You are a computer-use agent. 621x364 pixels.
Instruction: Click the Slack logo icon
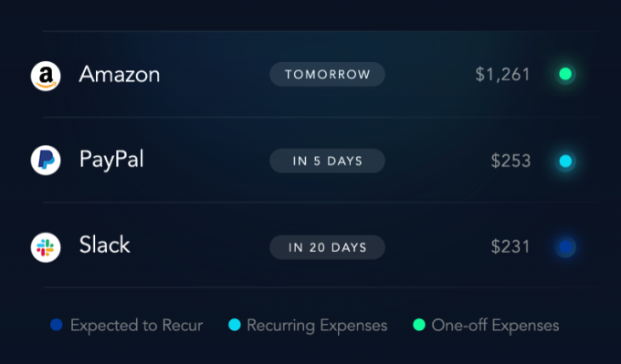tap(46, 247)
